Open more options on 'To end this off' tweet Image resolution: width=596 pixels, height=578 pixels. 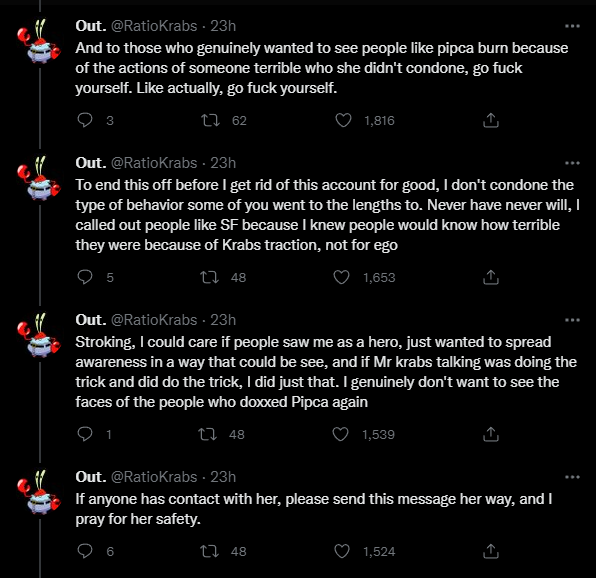[x=572, y=163]
